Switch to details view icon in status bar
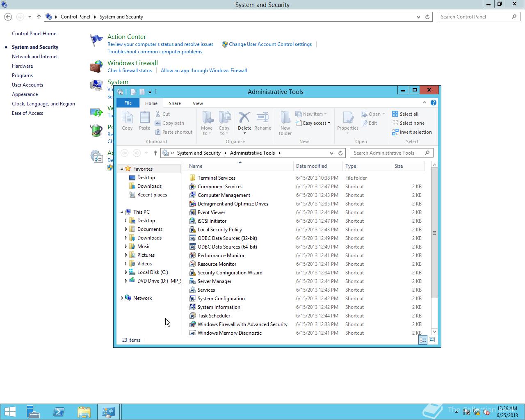525x420 pixels. coord(423,340)
